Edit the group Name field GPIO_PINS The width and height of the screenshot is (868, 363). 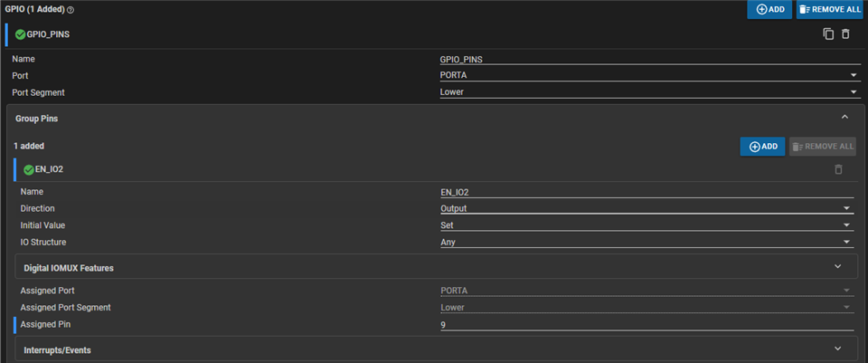point(650,60)
